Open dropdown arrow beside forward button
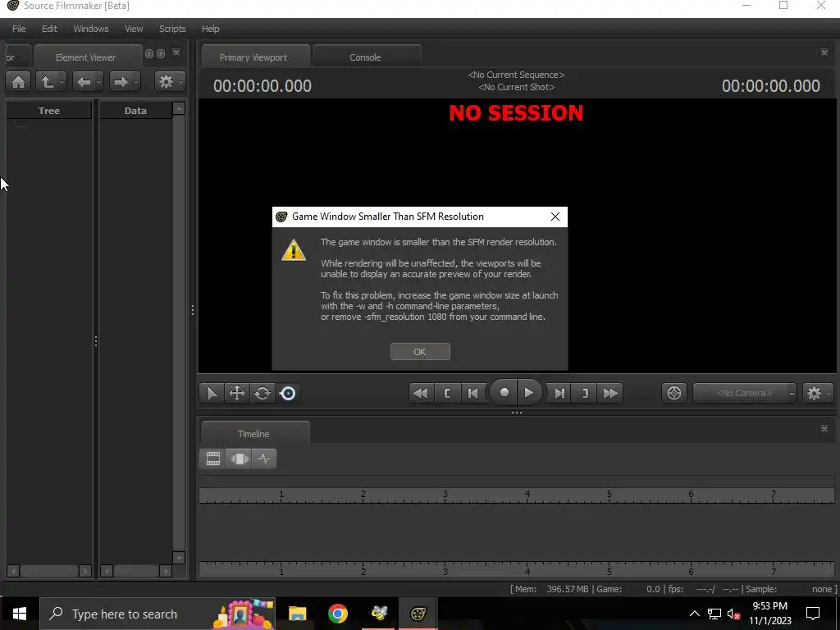 pos(136,82)
